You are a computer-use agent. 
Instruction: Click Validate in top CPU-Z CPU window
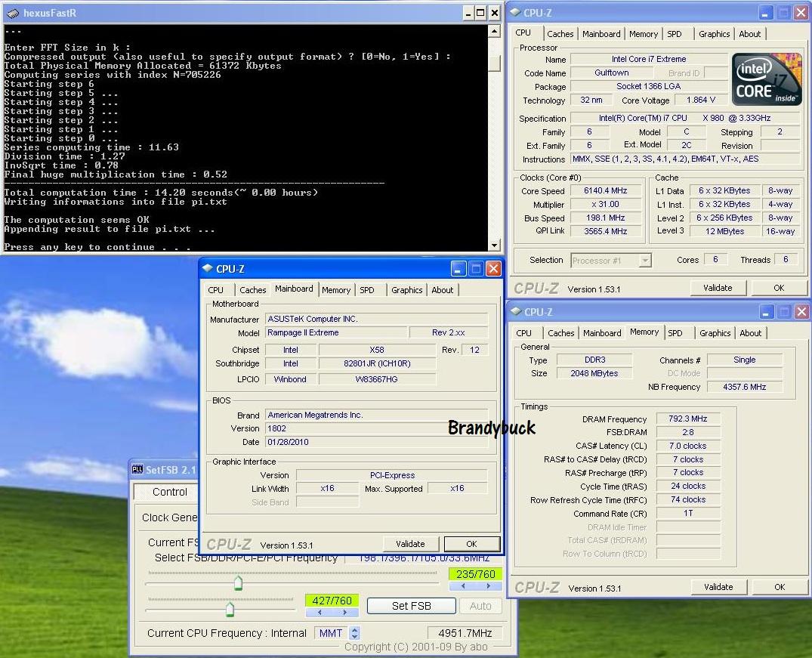click(x=718, y=288)
